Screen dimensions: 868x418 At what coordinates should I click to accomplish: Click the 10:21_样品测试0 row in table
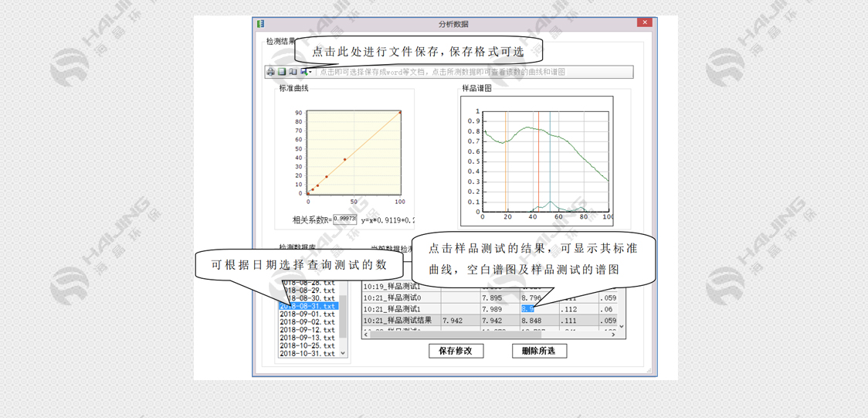tap(392, 297)
